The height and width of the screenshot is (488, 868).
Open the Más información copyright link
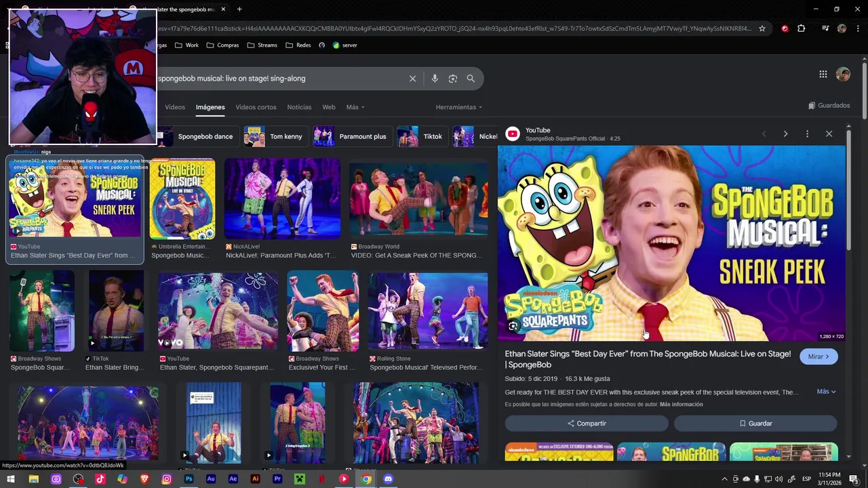(x=681, y=405)
